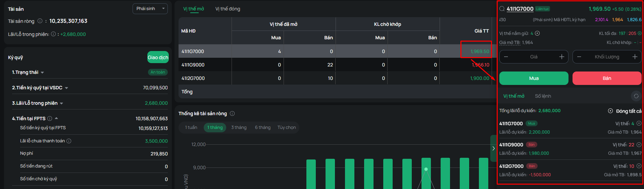Click the market price 1,900.00 in table
Image resolution: width=644 pixels, height=189 pixels.
point(480,78)
